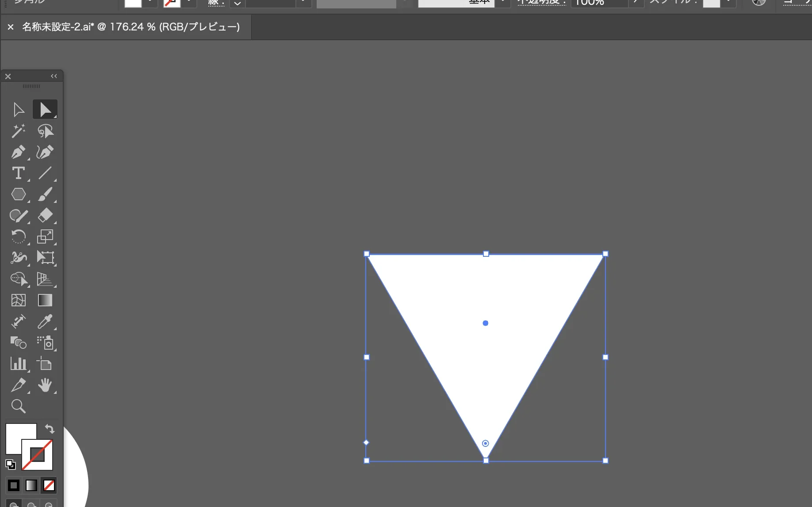This screenshot has width=812, height=507.
Task: Collapse the tools panel with double chevron
Action: (x=54, y=76)
